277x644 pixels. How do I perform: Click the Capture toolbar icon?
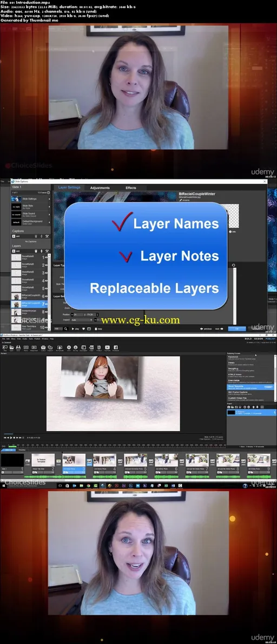point(50,348)
